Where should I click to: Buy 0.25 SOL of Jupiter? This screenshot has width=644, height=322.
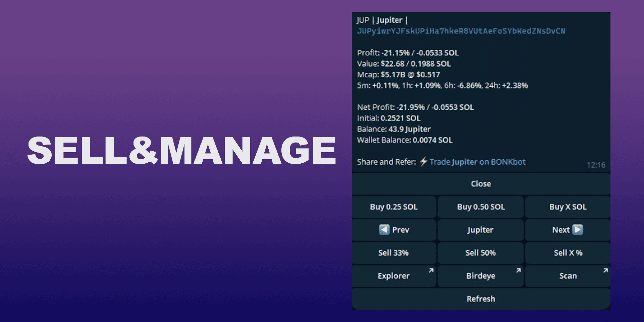click(x=394, y=207)
